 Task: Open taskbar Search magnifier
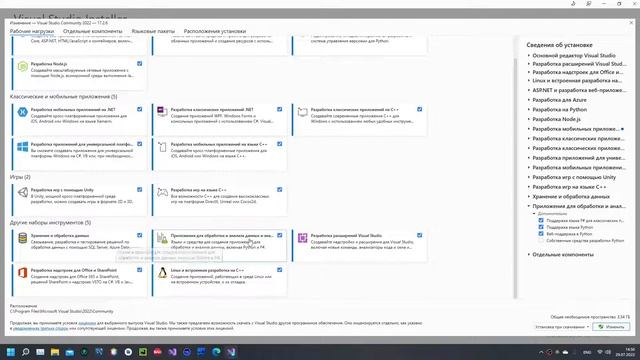point(25,352)
